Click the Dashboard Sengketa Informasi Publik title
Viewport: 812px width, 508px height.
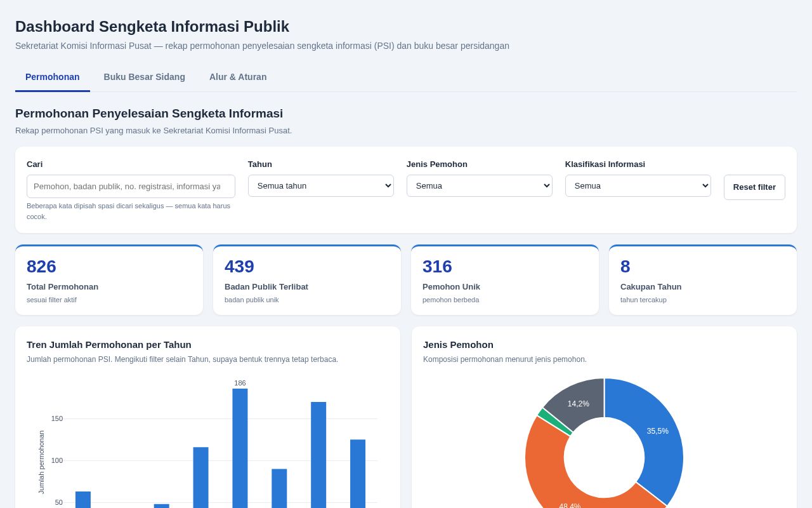(152, 27)
